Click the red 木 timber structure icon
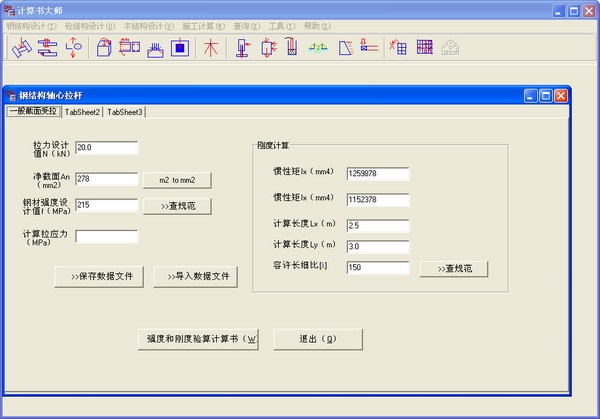 click(211, 48)
